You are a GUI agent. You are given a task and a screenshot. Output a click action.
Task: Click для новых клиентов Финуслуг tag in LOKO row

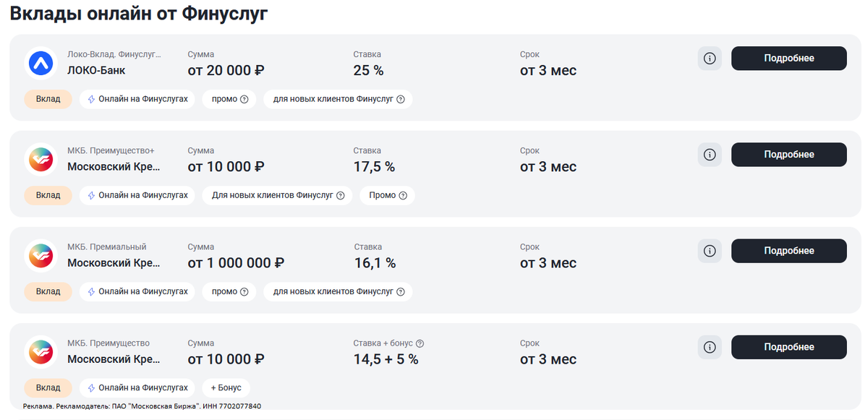click(338, 99)
